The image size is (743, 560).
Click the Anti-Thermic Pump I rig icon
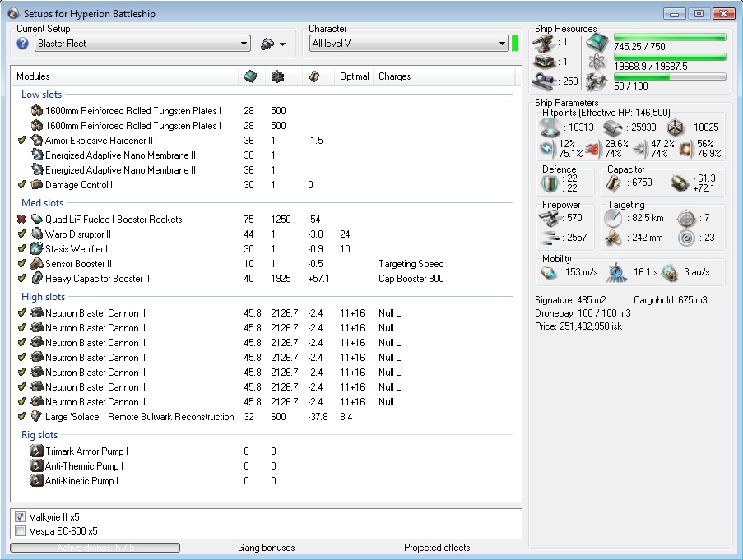[x=36, y=465]
